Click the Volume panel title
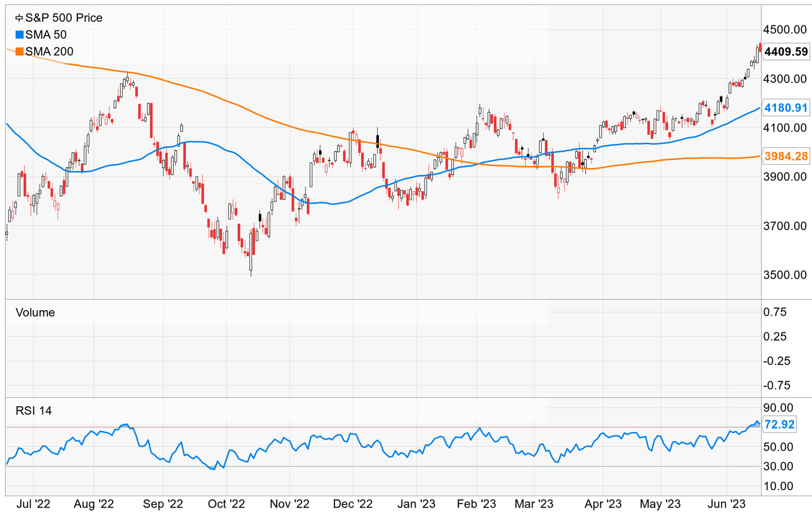 pyautogui.click(x=35, y=312)
